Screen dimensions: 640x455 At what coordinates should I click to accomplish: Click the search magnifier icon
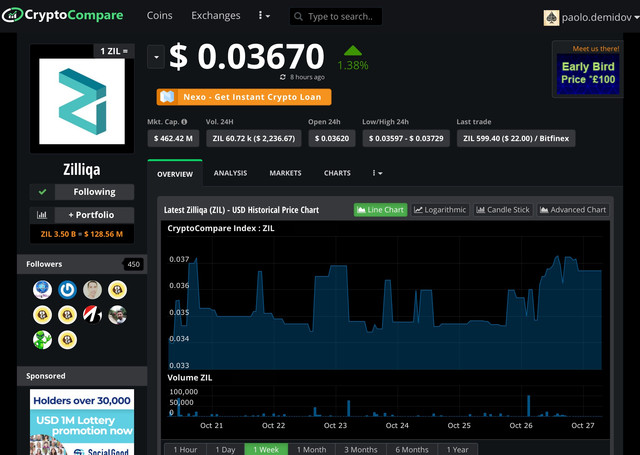pyautogui.click(x=298, y=17)
